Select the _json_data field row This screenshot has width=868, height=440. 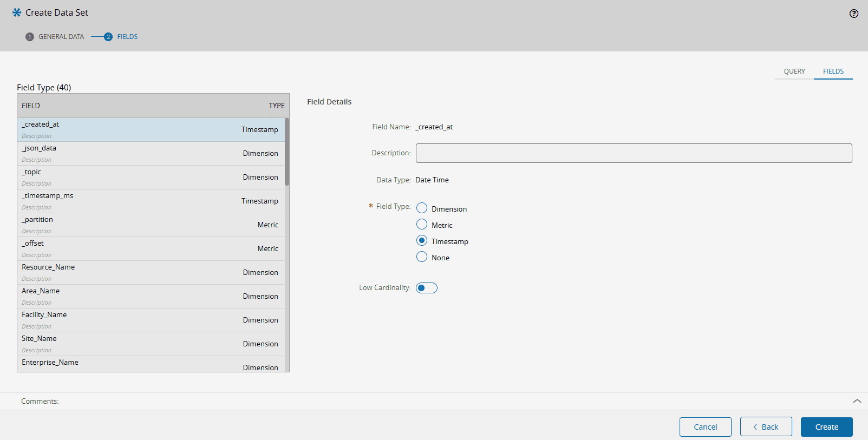pyautogui.click(x=150, y=153)
